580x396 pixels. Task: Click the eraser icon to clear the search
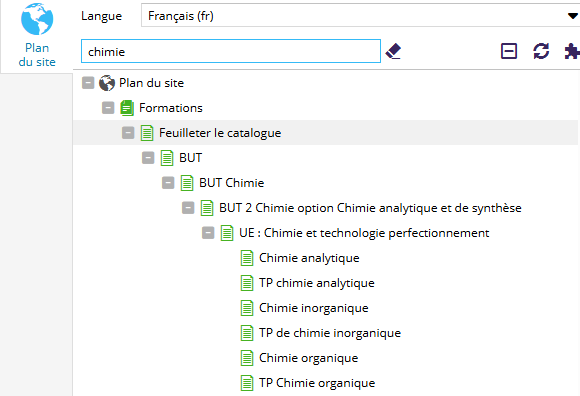[x=393, y=51]
